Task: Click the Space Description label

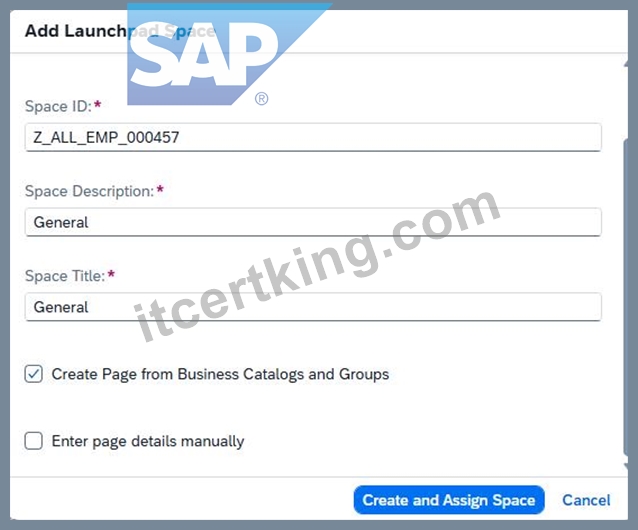Action: [x=90, y=191]
